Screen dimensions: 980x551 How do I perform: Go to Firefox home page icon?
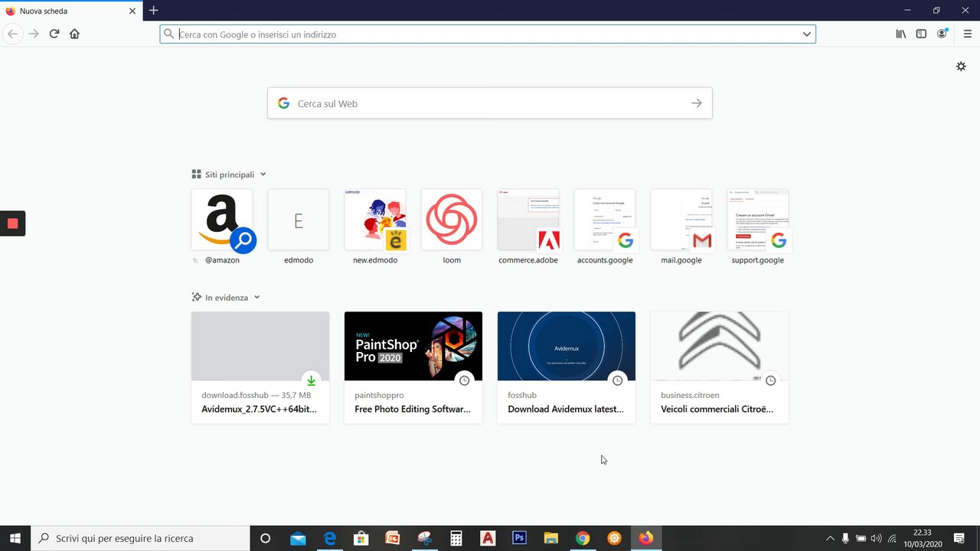(x=74, y=34)
